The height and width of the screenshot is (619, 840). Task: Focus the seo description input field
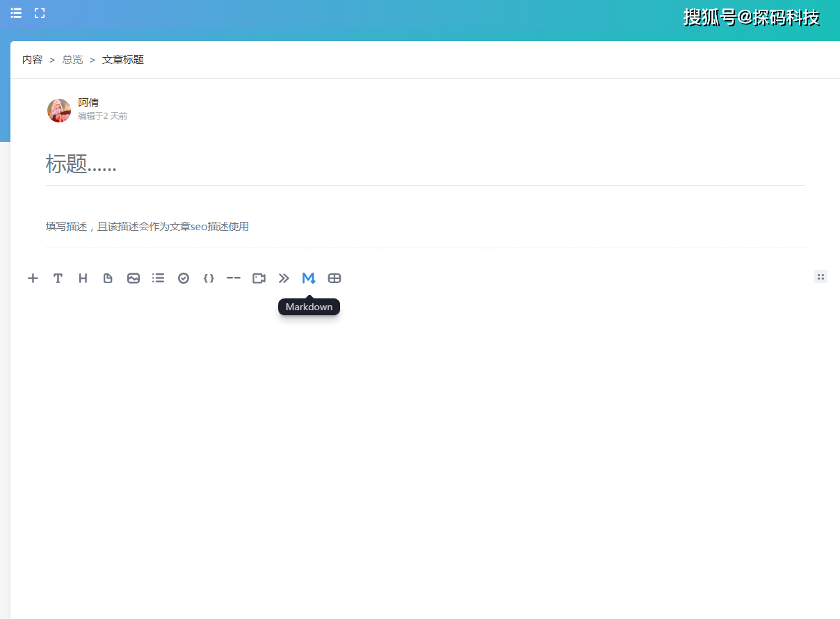[426, 227]
